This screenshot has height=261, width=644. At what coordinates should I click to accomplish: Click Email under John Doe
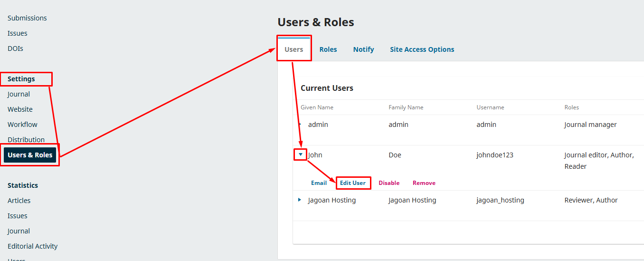point(319,183)
